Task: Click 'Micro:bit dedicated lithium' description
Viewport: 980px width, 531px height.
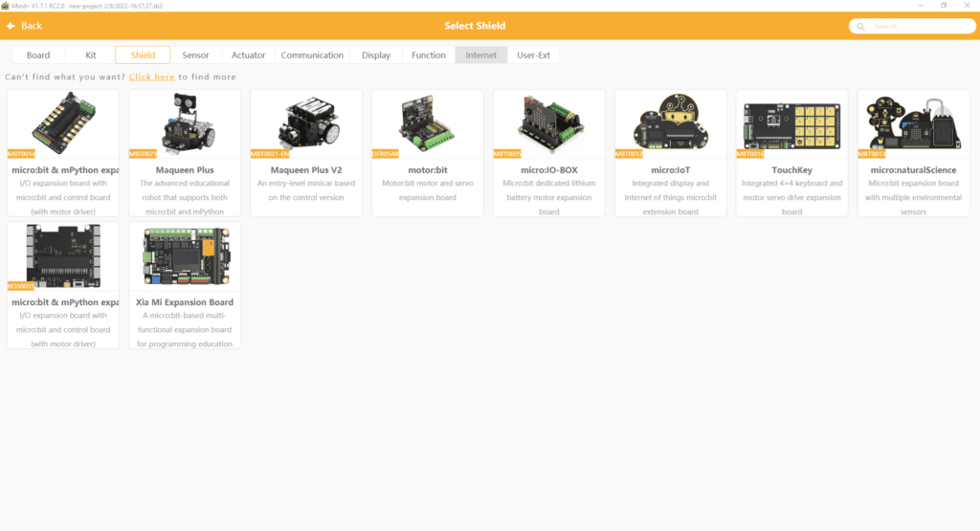Action: point(549,184)
